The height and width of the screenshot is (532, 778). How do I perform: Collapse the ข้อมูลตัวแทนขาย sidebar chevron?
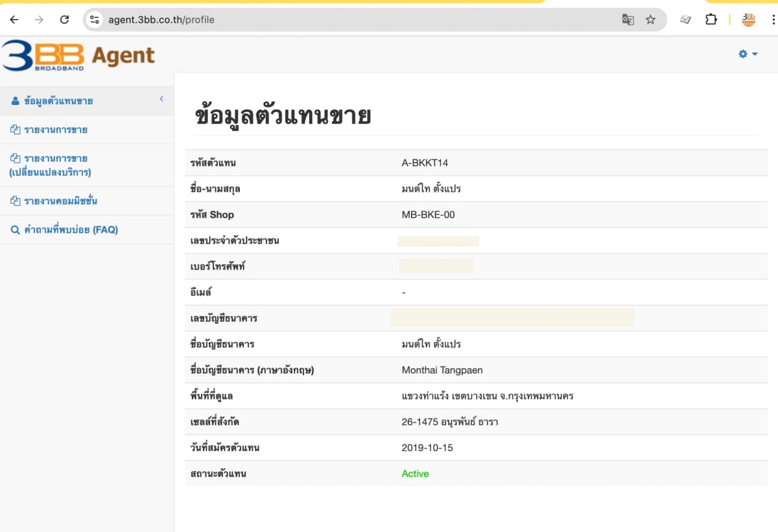pos(161,100)
